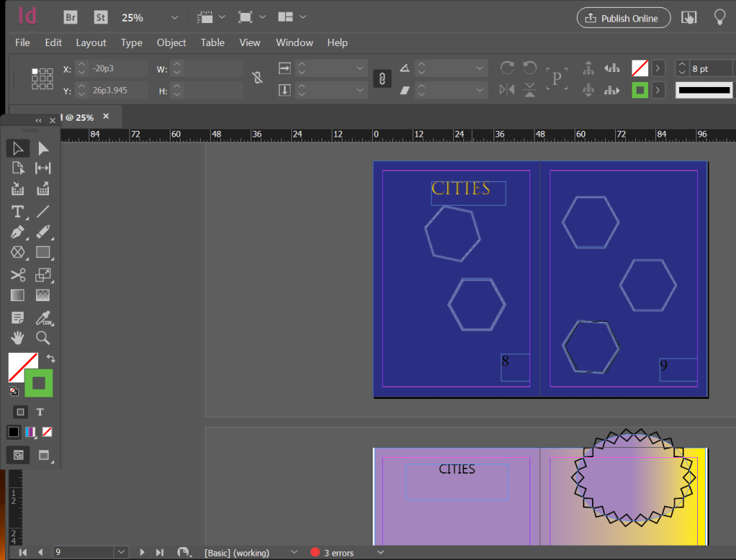
Task: Click the Gradient Swatch tool
Action: [x=17, y=295]
